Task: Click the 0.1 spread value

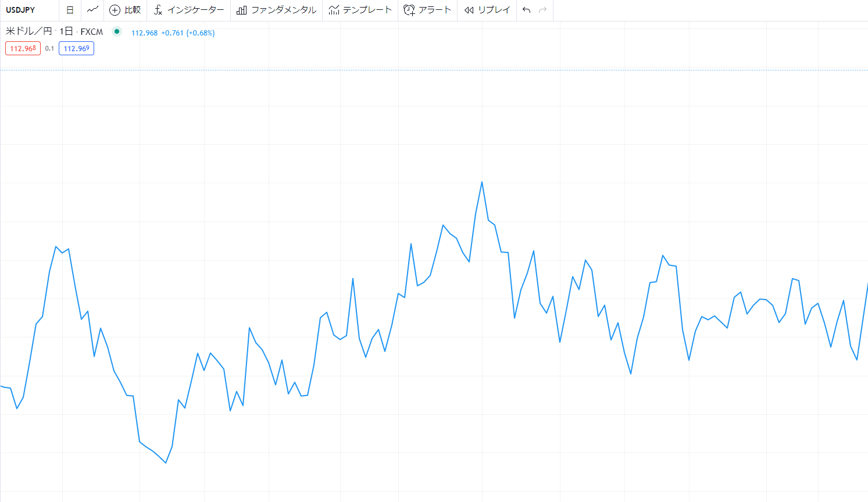Action: point(49,48)
